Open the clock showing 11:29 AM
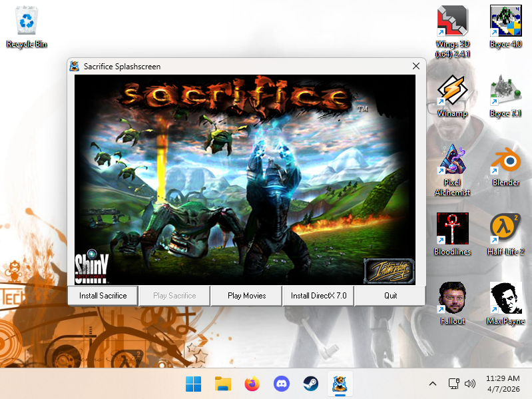 503,384
